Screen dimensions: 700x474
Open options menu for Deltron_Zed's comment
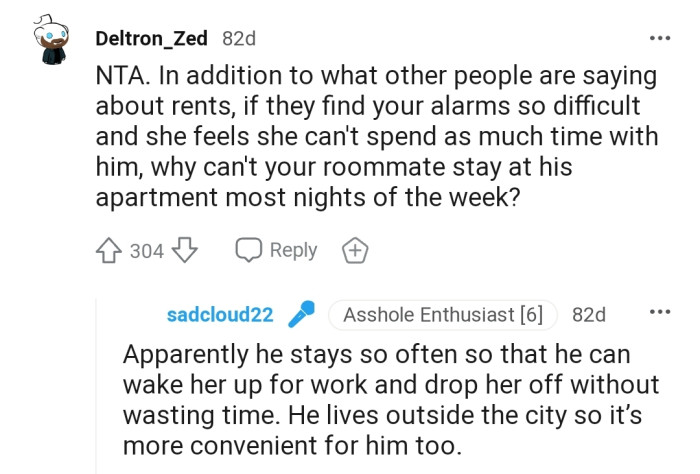[659, 38]
